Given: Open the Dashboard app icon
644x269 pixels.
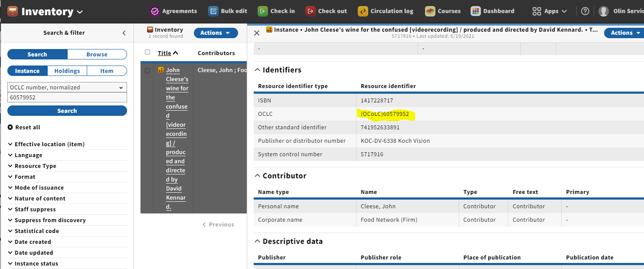Looking at the screenshot, I should coord(476,11).
